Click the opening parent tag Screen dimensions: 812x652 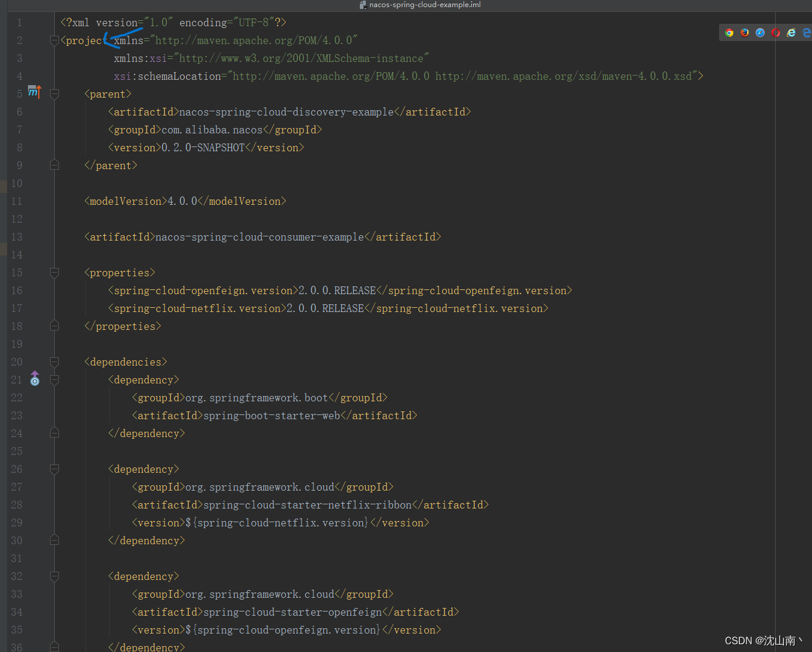[108, 94]
